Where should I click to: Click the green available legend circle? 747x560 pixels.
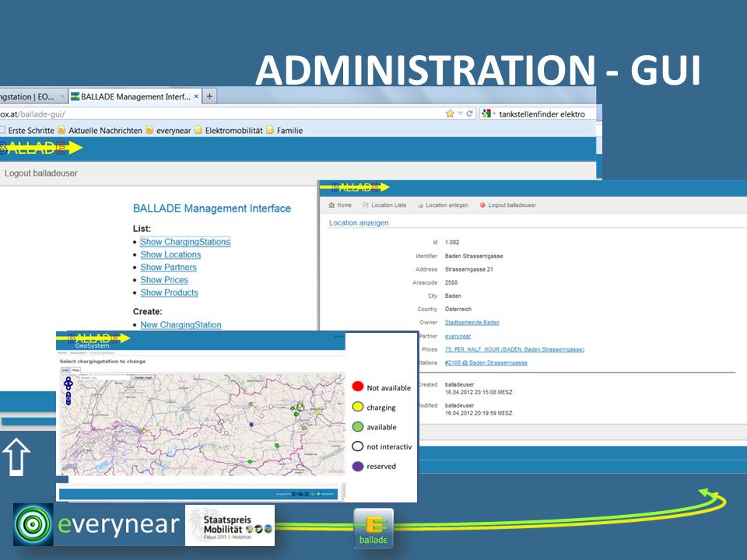pyautogui.click(x=358, y=427)
